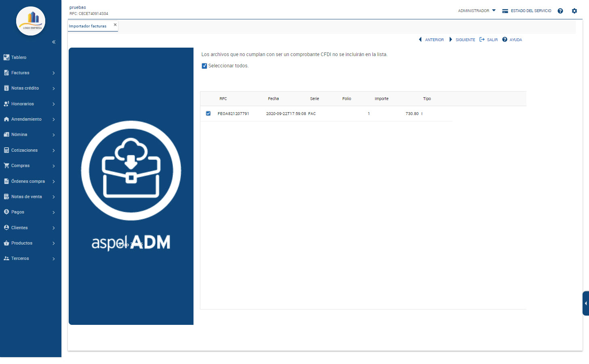Close the Importador facturas tab

(115, 25)
